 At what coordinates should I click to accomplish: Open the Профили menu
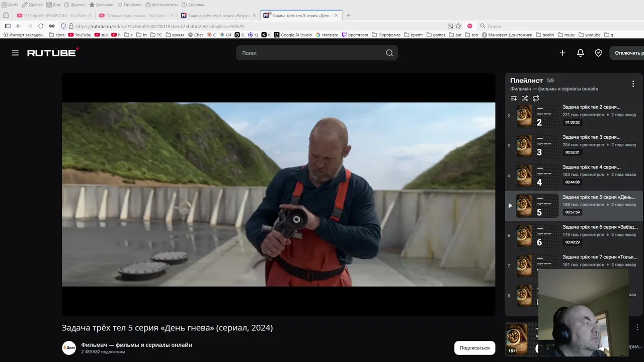(x=129, y=5)
